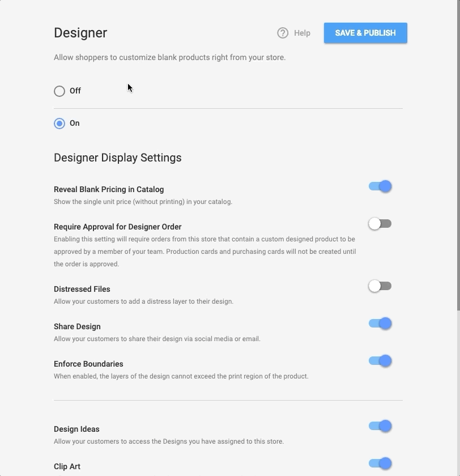Toggle the Clip Art switch
This screenshot has height=476, width=460.
pyautogui.click(x=380, y=464)
